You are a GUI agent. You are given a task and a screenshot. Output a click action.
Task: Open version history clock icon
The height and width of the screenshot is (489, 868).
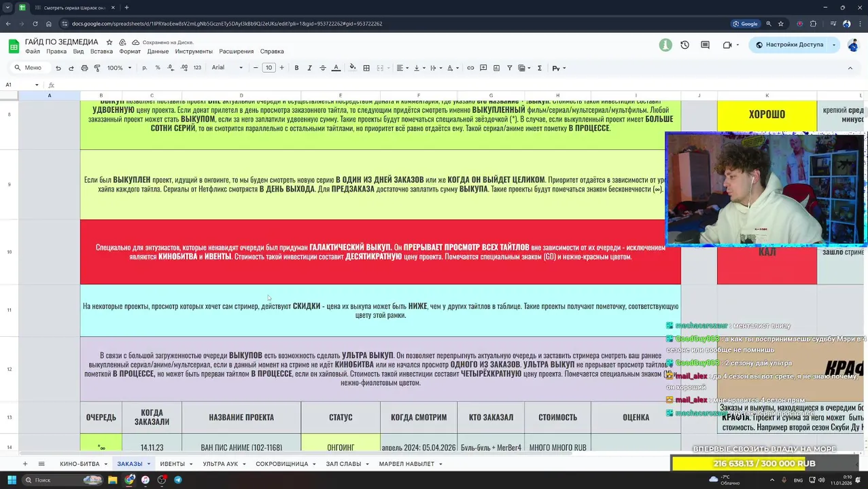point(684,45)
